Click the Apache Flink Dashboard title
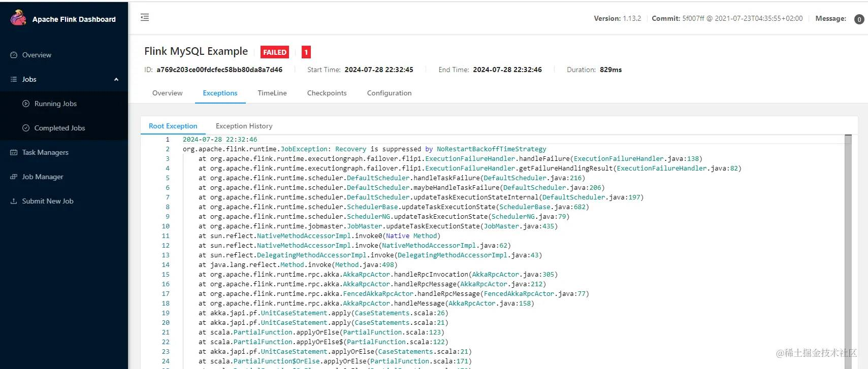The height and width of the screenshot is (369, 868). click(x=74, y=19)
